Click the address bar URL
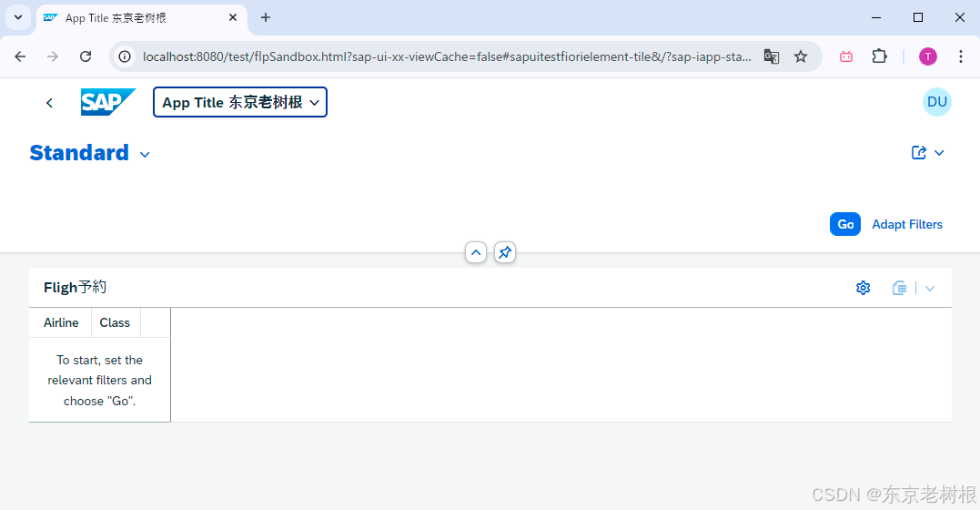The height and width of the screenshot is (510, 980). click(x=446, y=56)
